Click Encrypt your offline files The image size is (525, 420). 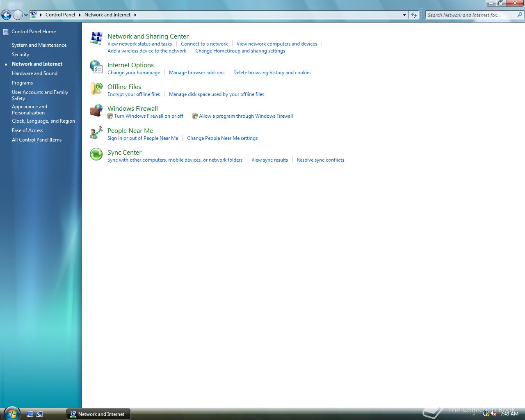point(134,94)
